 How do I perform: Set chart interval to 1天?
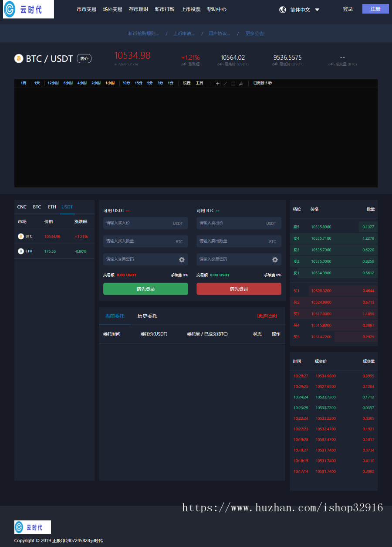click(37, 83)
